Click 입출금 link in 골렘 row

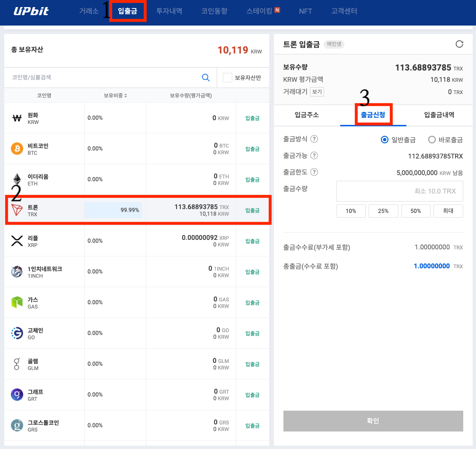pos(252,364)
